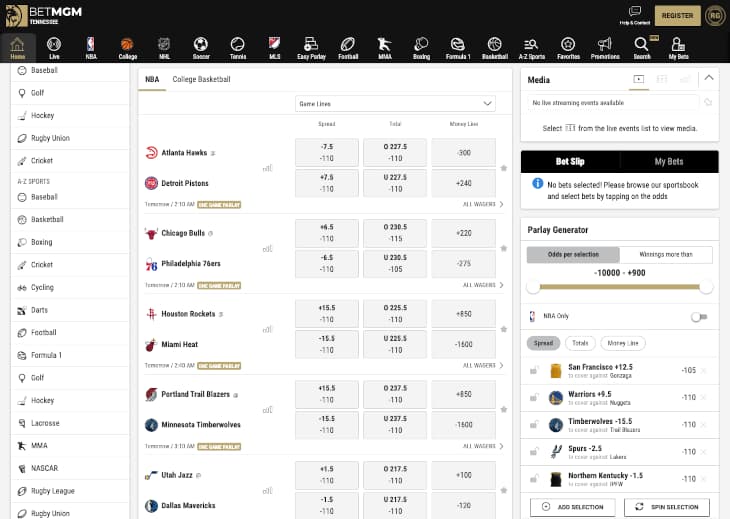
Task: Open NASCAR in the sidebar
Action: pos(70,468)
